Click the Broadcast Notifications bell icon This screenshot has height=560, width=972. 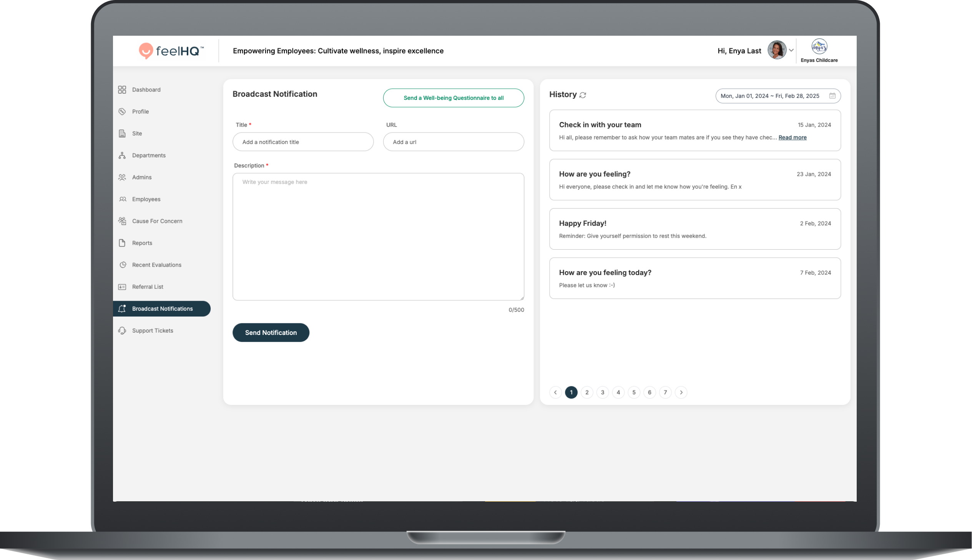point(122,308)
